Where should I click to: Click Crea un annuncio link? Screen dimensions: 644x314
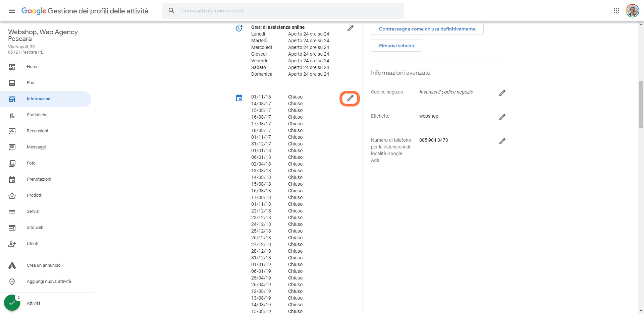pos(44,265)
